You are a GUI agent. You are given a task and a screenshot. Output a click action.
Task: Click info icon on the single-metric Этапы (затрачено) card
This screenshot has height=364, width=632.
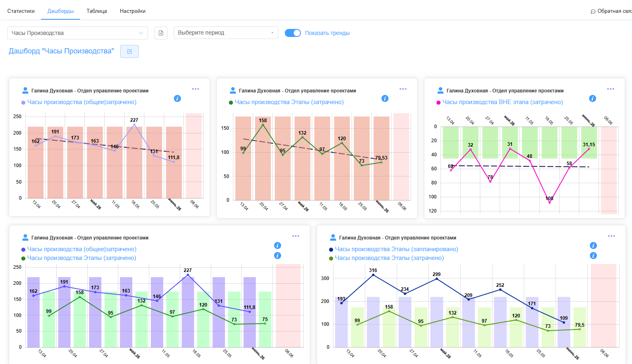pyautogui.click(x=385, y=98)
